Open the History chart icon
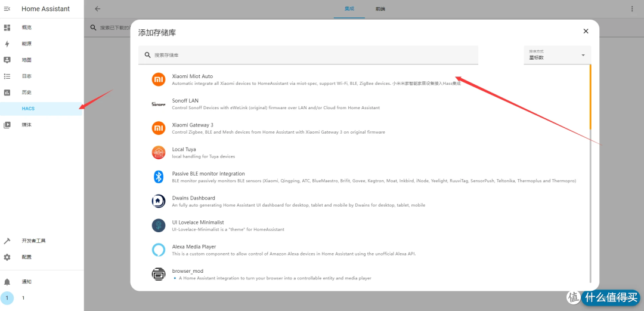The width and height of the screenshot is (644, 311). pyautogui.click(x=7, y=93)
